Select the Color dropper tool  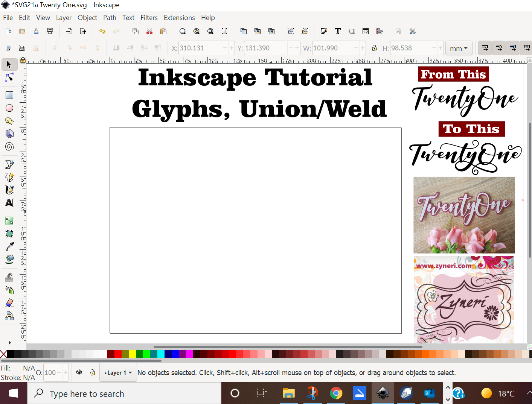pyautogui.click(x=9, y=246)
